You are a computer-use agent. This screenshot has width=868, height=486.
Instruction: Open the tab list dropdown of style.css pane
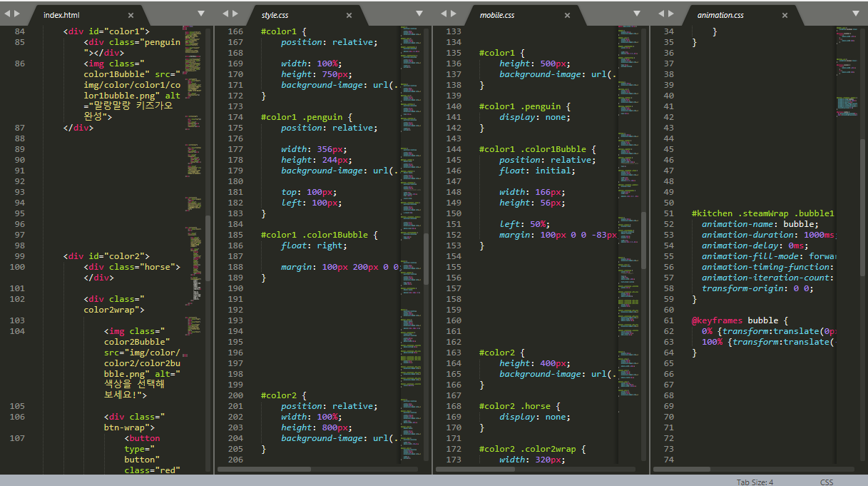tap(419, 14)
